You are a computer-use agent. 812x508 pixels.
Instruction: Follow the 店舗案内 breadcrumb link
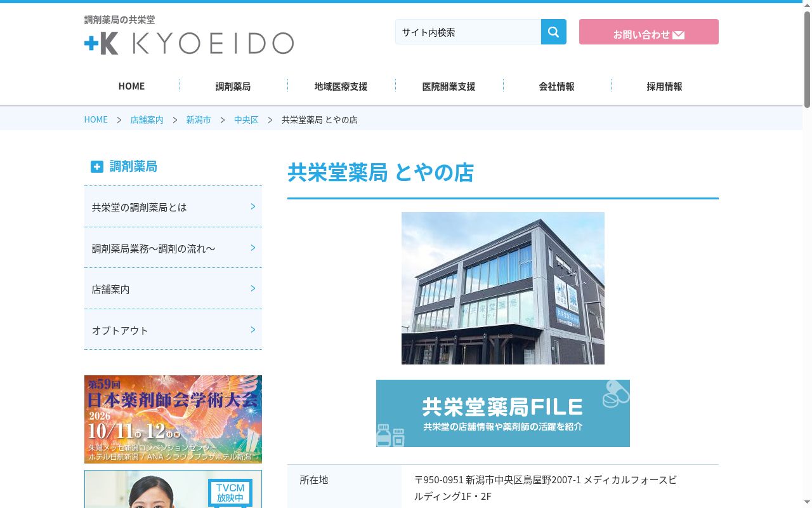(147, 119)
